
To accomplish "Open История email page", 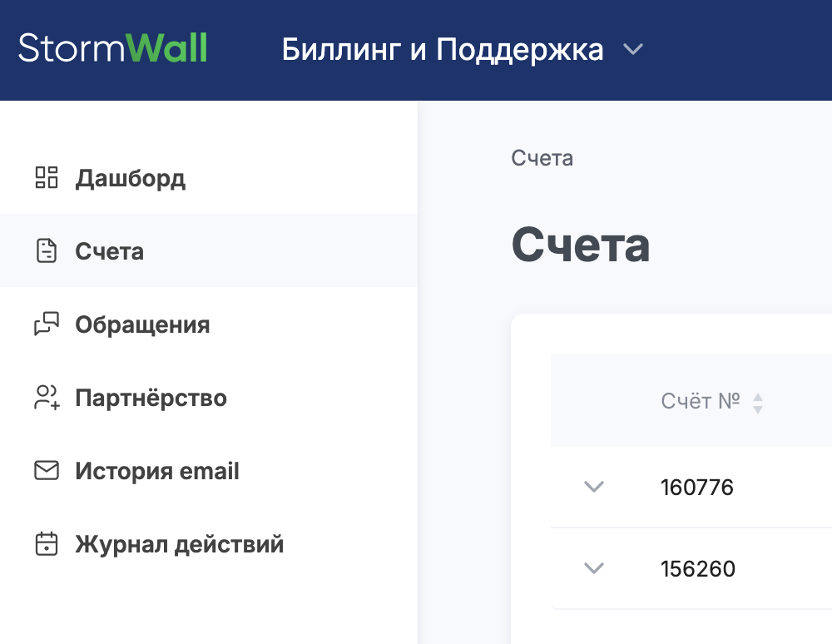I will click(157, 471).
